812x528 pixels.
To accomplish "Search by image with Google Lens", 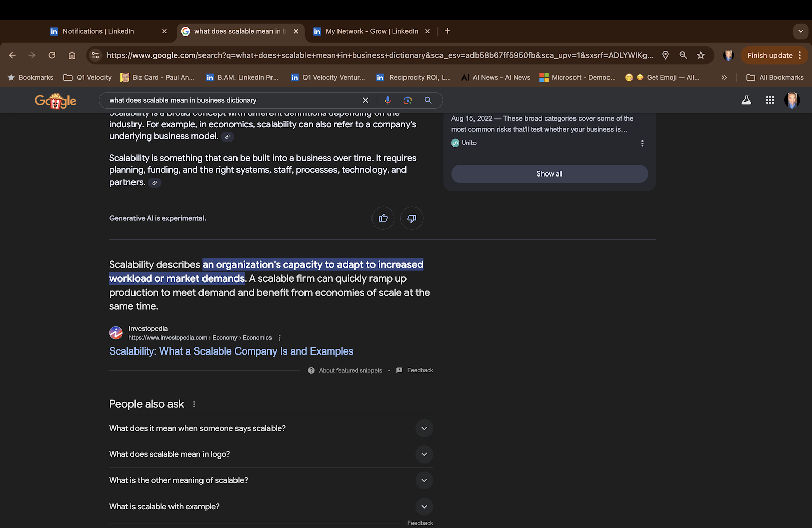I will 408,100.
